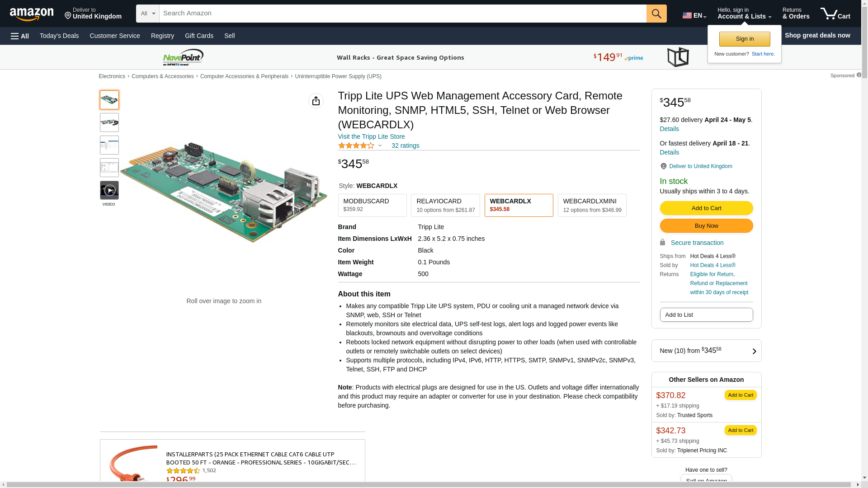The height and width of the screenshot is (488, 868).
Task: Open the shopping cart icon
Action: (835, 14)
